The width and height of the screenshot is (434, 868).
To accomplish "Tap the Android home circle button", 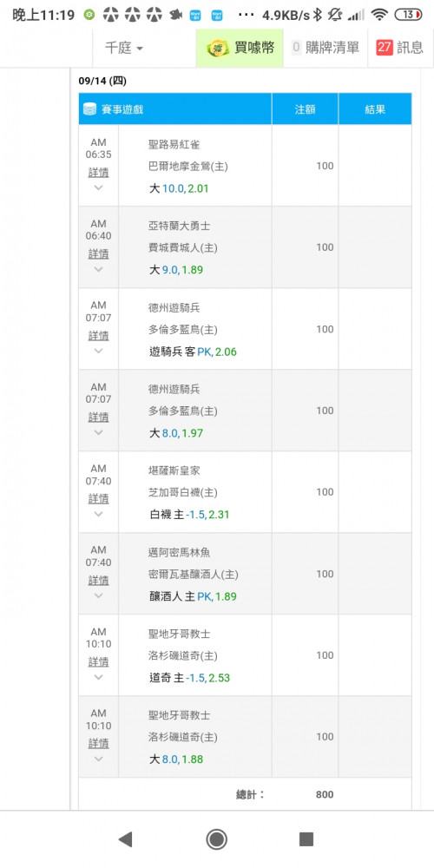I will point(216,839).
